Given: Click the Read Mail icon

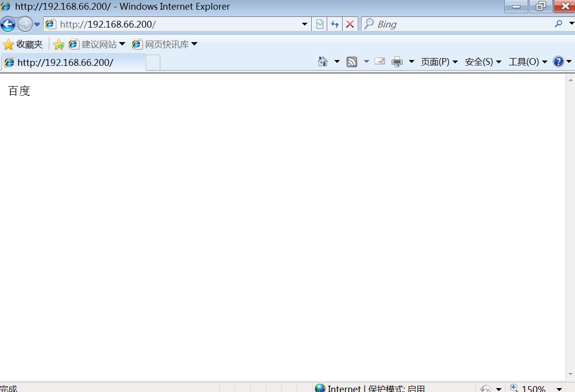Looking at the screenshot, I should [x=380, y=61].
